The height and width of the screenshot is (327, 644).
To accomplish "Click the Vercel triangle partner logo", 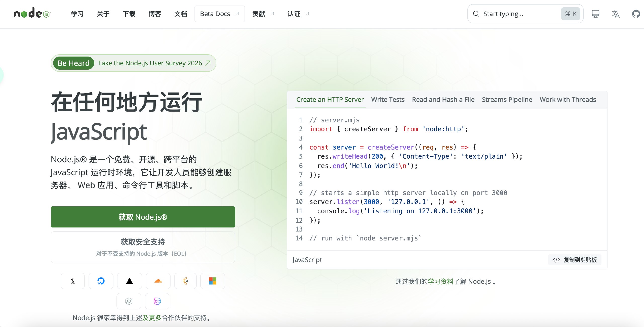I will click(x=129, y=281).
